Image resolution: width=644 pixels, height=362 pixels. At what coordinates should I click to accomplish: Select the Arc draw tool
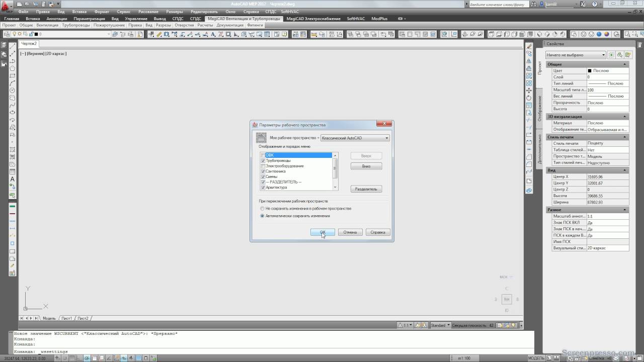pyautogui.click(x=13, y=83)
